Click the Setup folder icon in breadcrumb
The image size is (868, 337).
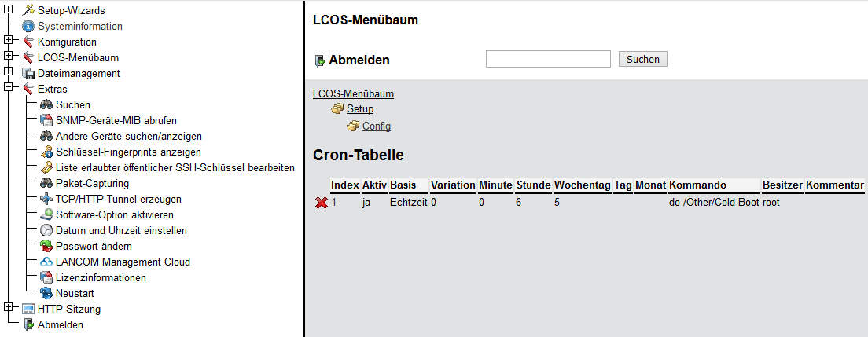(337, 109)
